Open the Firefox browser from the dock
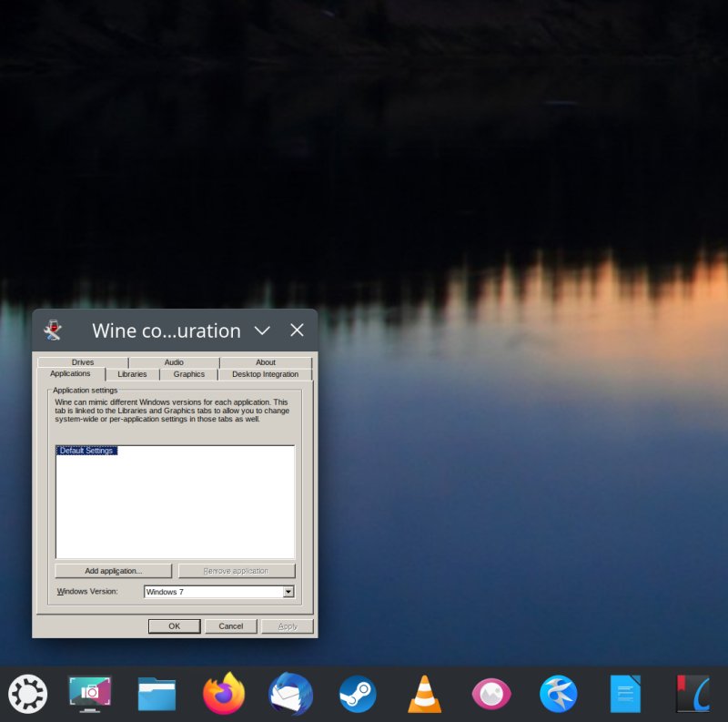This screenshot has width=728, height=722. [224, 695]
